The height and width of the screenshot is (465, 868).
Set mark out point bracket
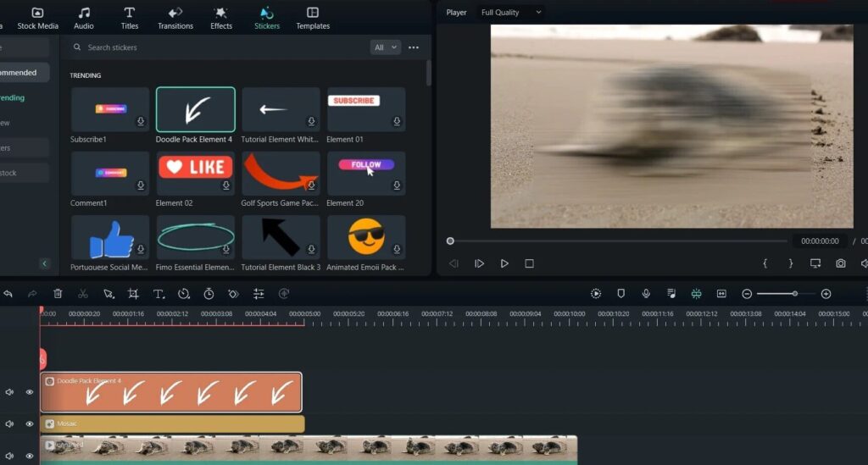pos(791,263)
